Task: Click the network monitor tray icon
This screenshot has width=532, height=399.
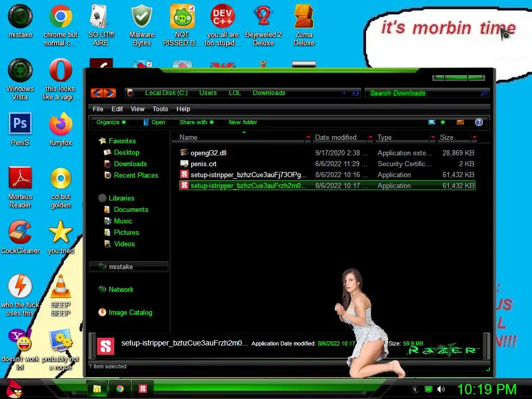Action: [x=429, y=389]
